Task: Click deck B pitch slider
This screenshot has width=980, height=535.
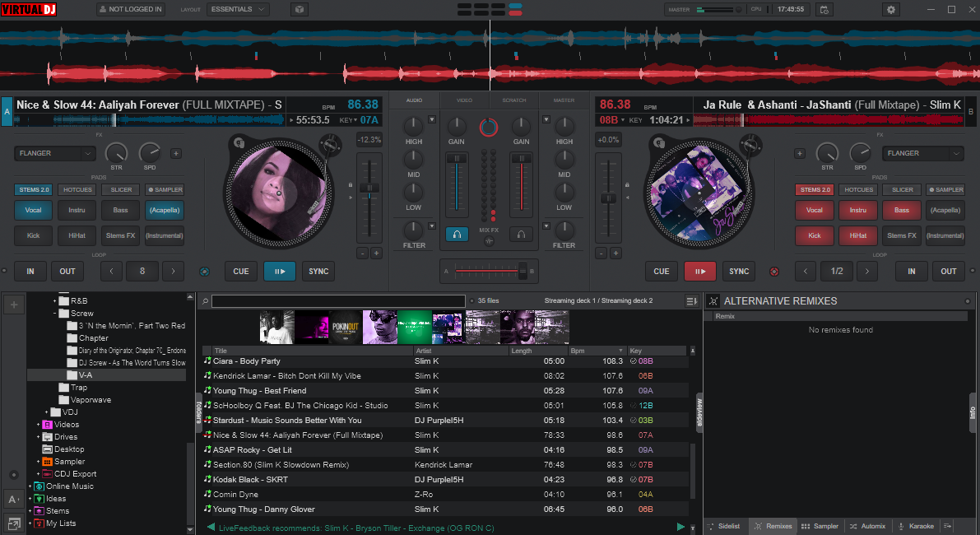Action: (608, 198)
